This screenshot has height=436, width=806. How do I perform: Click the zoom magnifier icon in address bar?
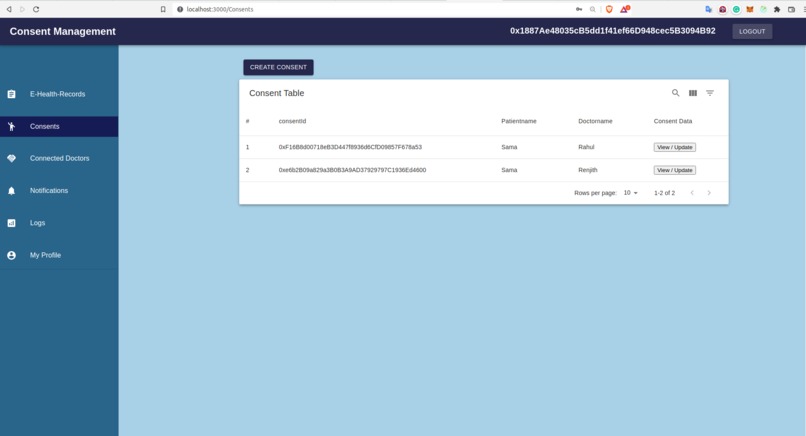click(593, 9)
